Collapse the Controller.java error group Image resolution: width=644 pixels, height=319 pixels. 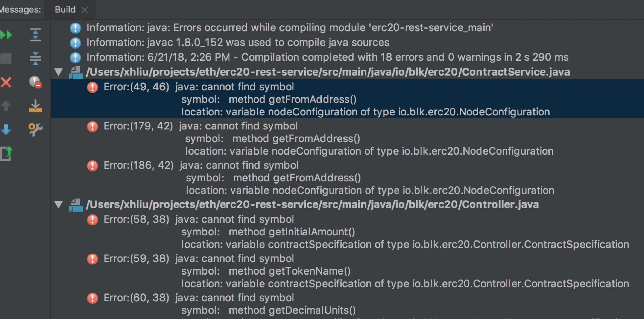coord(59,205)
